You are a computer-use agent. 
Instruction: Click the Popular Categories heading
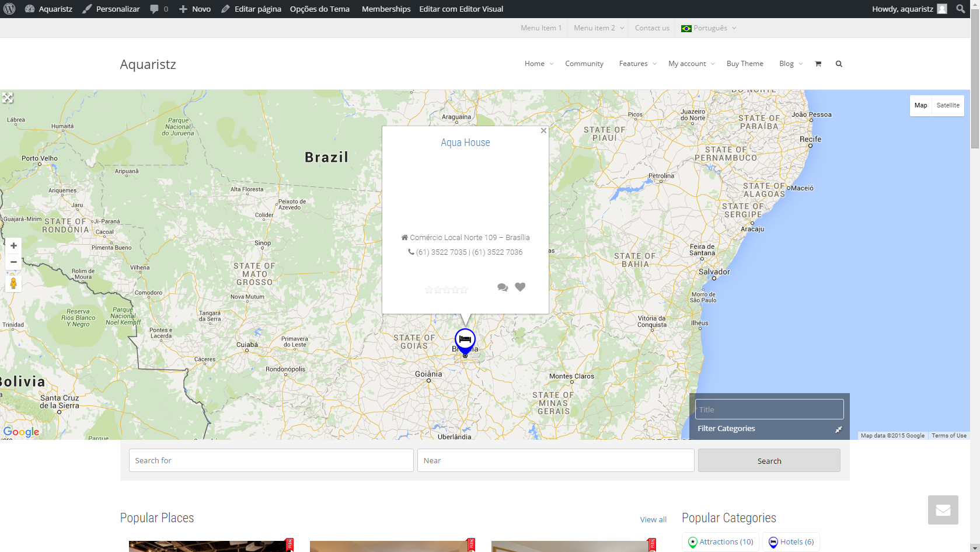(729, 518)
